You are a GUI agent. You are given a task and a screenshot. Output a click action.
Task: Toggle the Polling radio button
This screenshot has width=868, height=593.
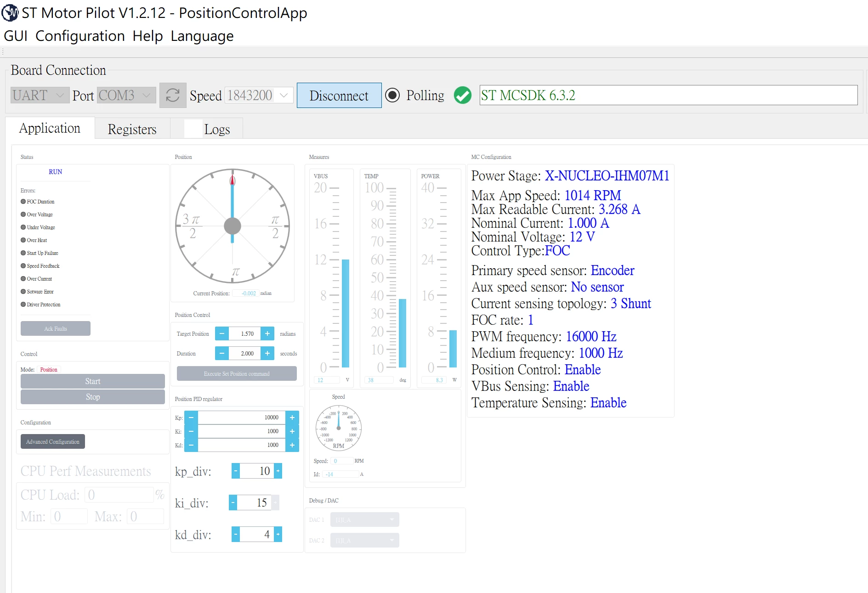point(392,96)
